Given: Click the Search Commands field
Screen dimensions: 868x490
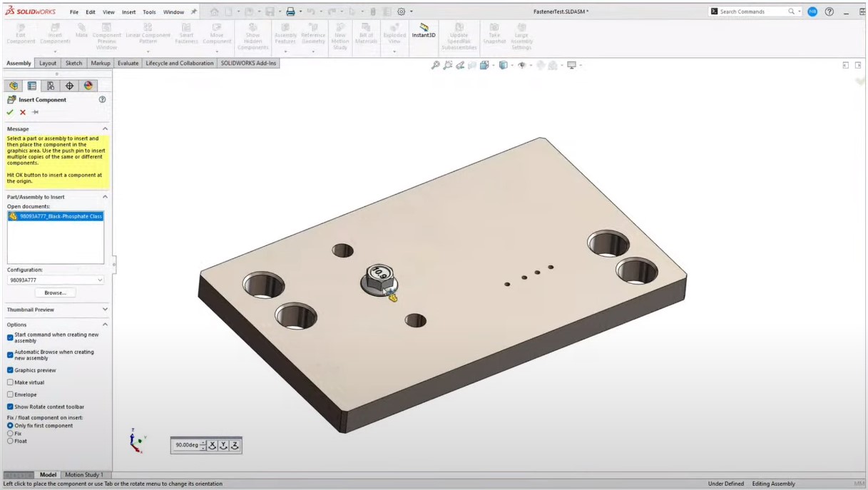Looking at the screenshot, I should tap(752, 11).
